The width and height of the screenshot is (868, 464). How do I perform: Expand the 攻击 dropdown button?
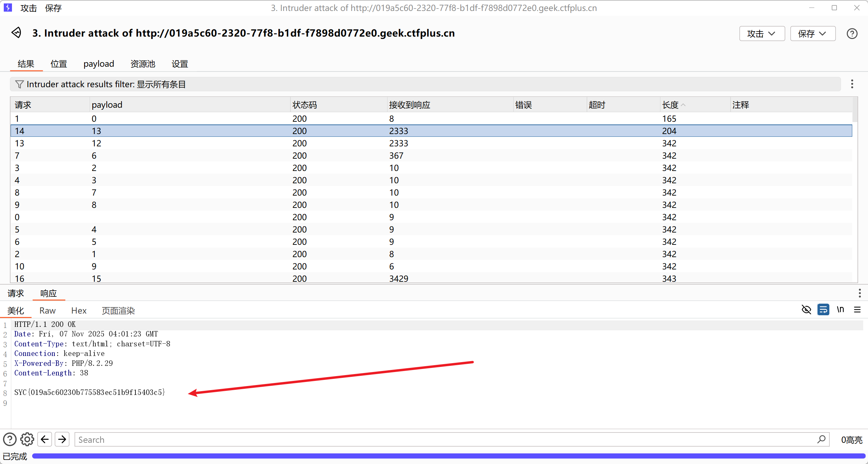[x=762, y=34]
